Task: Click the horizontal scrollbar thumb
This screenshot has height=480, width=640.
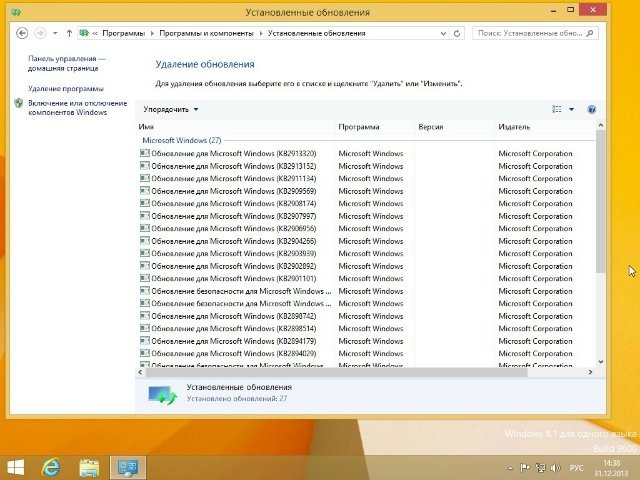Action: (x=337, y=372)
